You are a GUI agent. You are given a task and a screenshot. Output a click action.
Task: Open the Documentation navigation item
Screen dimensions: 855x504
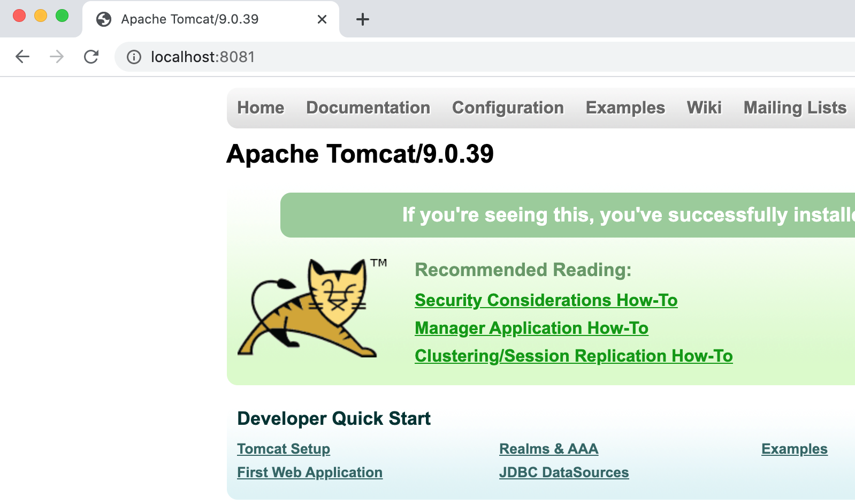[x=368, y=108]
